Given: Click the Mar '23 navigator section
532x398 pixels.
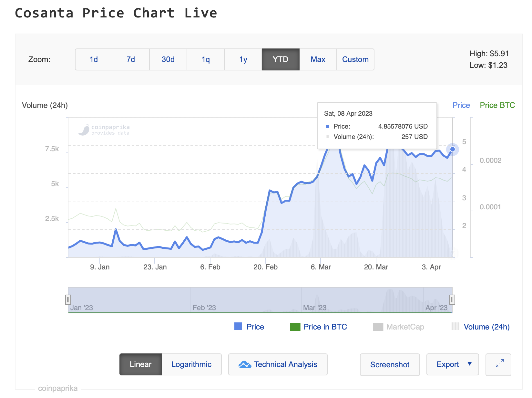Looking at the screenshot, I should [x=362, y=300].
